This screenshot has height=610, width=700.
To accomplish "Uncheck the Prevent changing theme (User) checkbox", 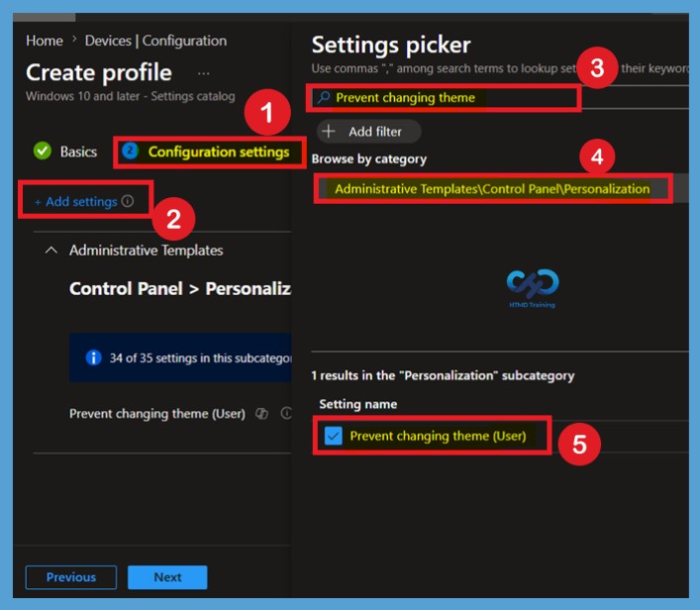I will click(x=333, y=436).
